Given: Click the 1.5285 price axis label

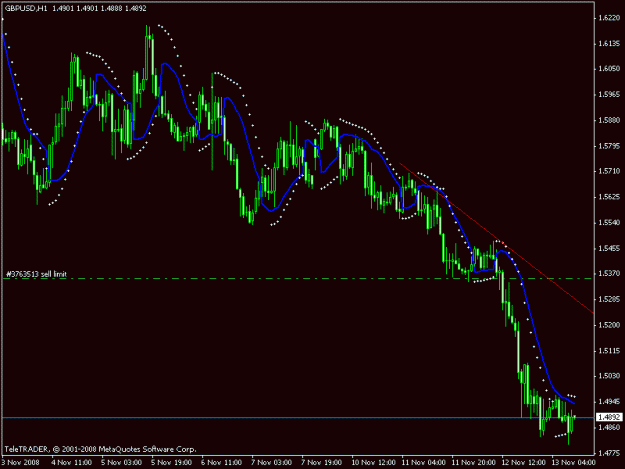Looking at the screenshot, I should point(609,299).
